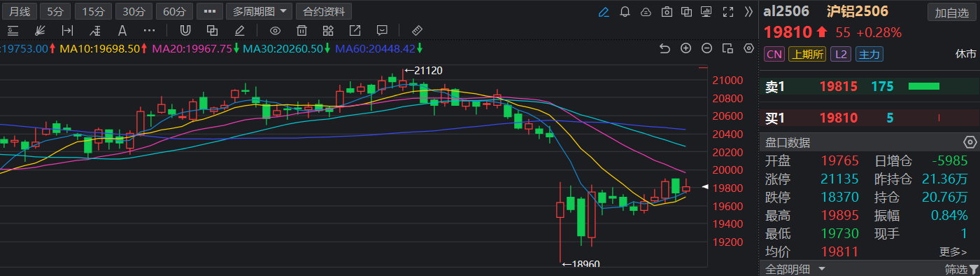
Task: Select the magnet snap drawing tool
Action: point(185,30)
